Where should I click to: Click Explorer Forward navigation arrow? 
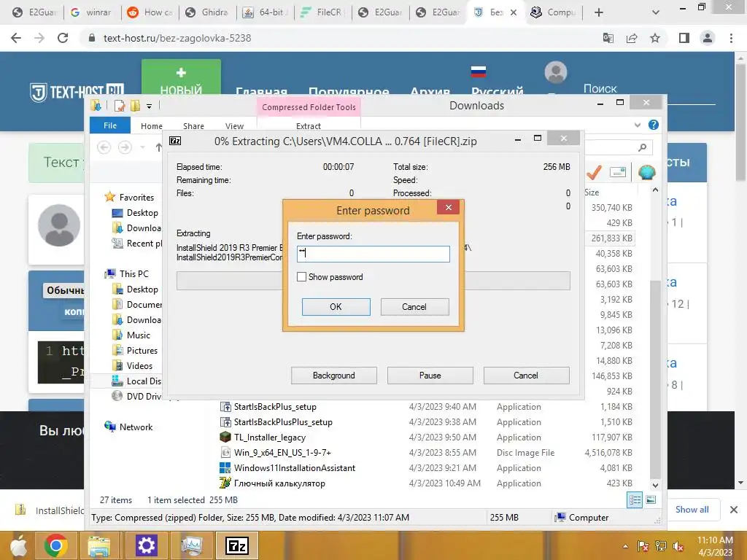pos(125,147)
